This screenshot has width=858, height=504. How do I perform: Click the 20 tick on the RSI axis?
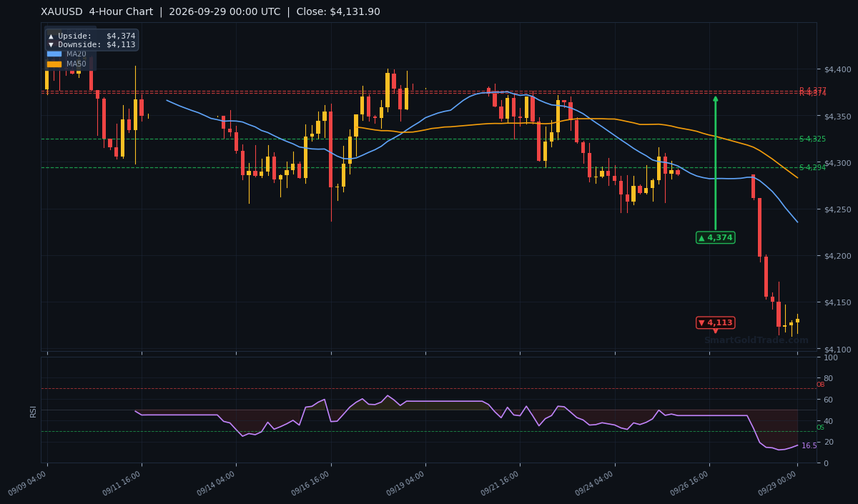coord(829,442)
